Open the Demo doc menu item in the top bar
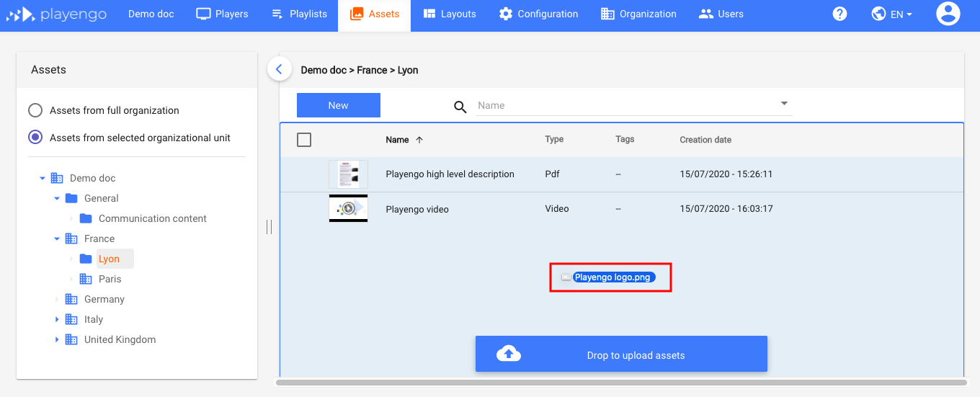The height and width of the screenshot is (397, 980). [x=151, y=14]
